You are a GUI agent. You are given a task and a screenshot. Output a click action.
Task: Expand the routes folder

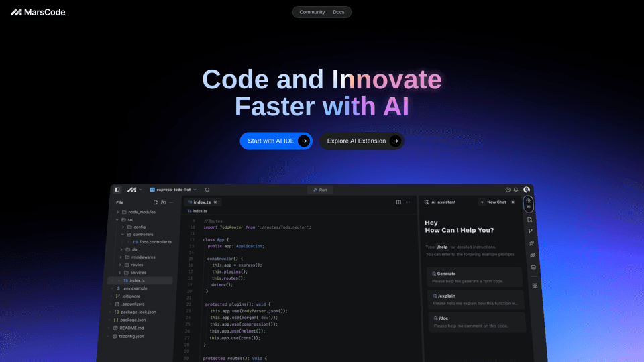131,265
